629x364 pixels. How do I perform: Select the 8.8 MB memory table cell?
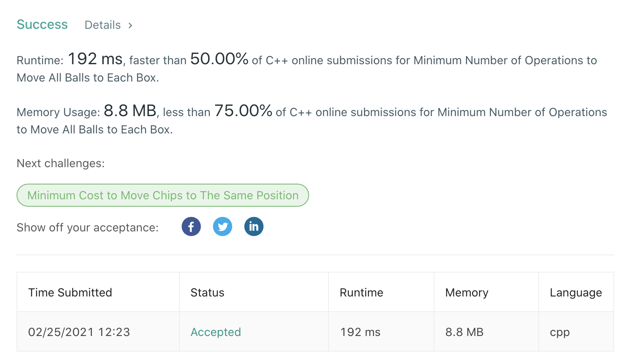464,332
